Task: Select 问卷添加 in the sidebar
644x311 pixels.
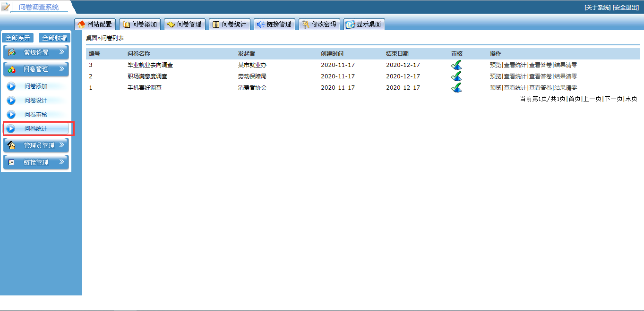Action: pos(36,86)
